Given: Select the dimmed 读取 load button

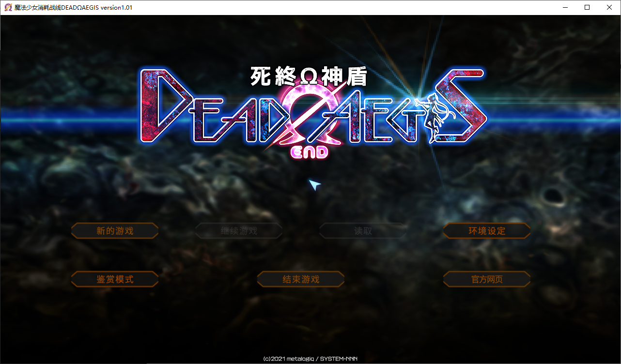Looking at the screenshot, I should point(363,231).
